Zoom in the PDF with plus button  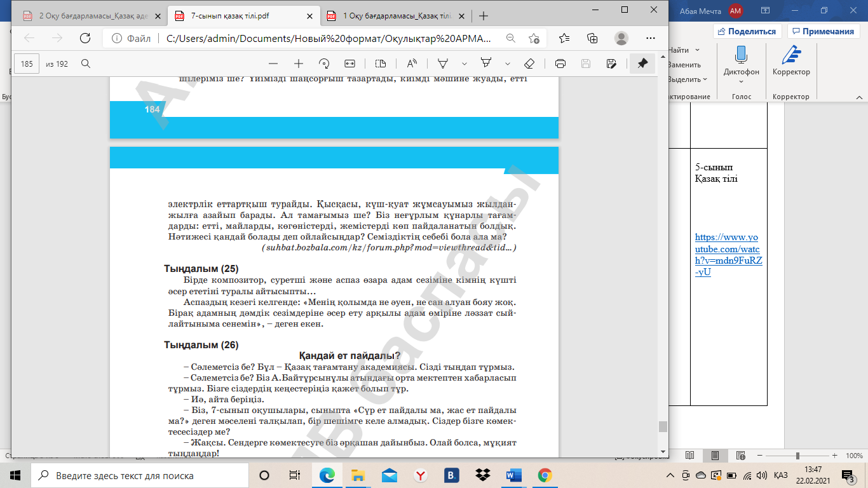click(299, 64)
